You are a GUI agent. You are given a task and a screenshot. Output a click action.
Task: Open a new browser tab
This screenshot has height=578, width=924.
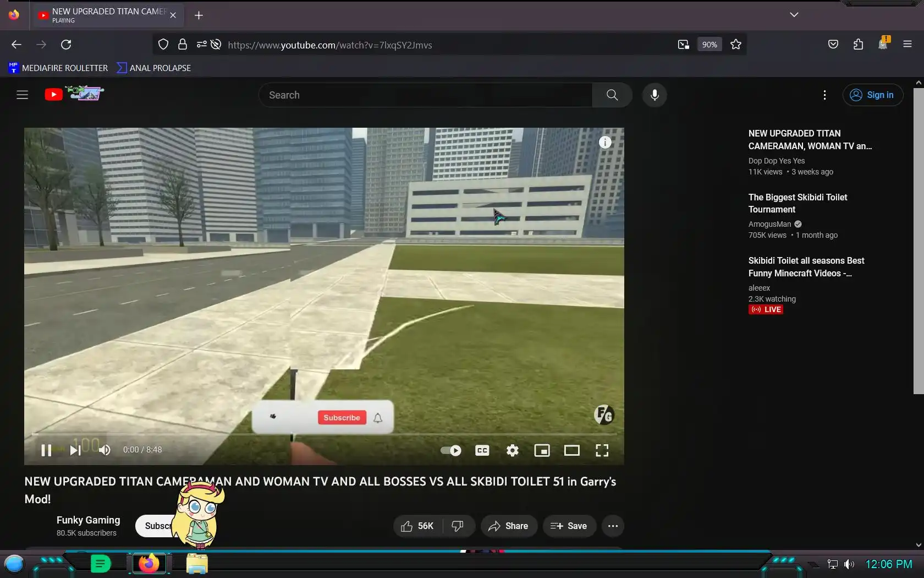pyautogui.click(x=199, y=15)
